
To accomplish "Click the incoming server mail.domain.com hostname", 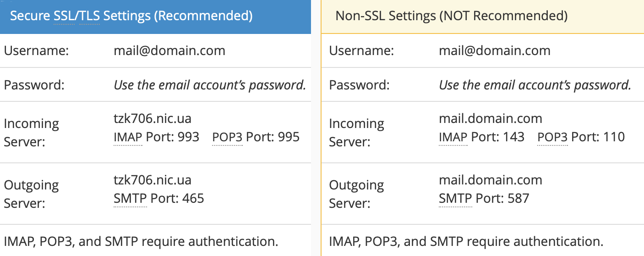I will (491, 119).
